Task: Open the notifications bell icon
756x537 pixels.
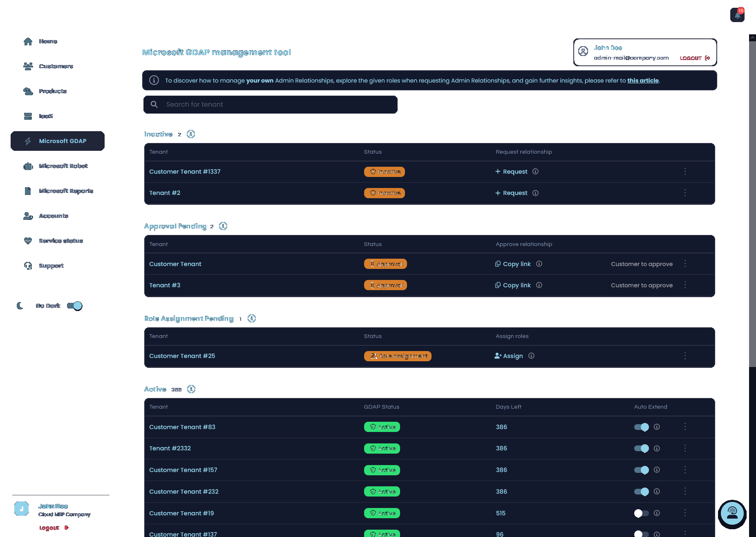Action: (737, 15)
